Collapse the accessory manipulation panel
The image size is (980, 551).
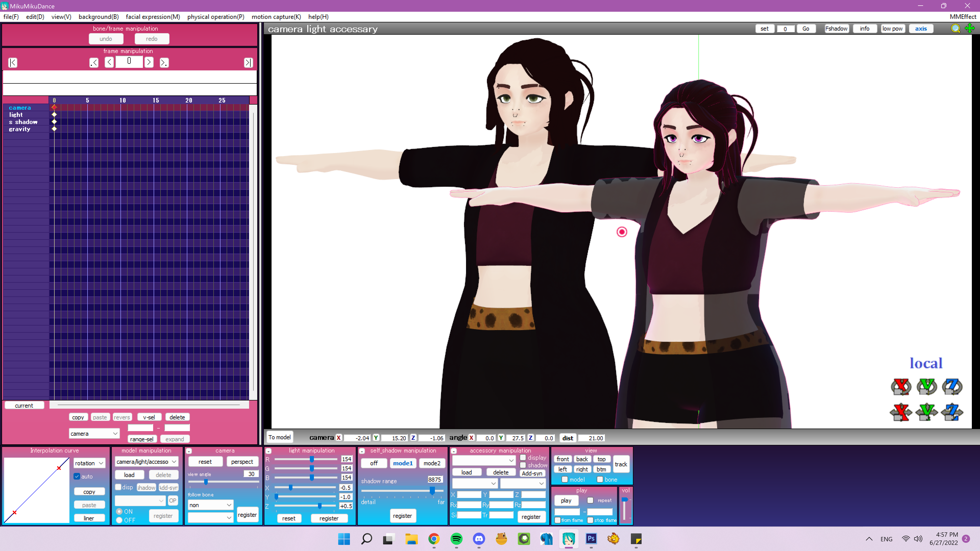point(454,451)
